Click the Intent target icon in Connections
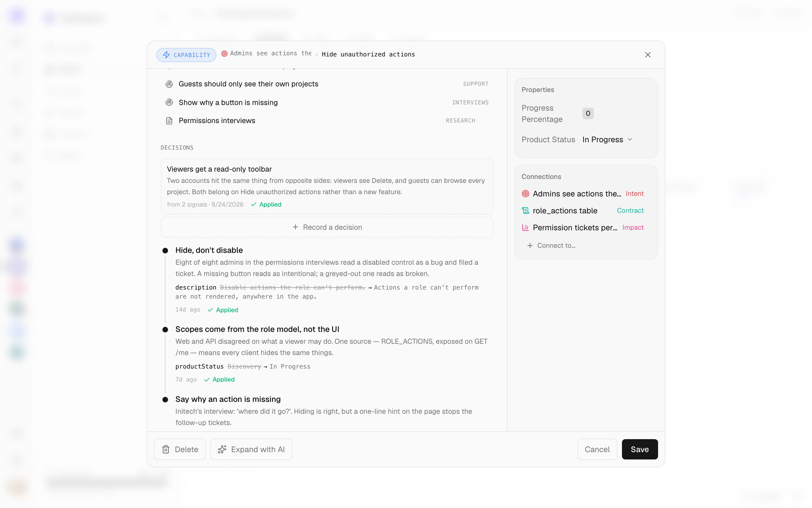Screen dimensions: 812x508 coord(526,194)
